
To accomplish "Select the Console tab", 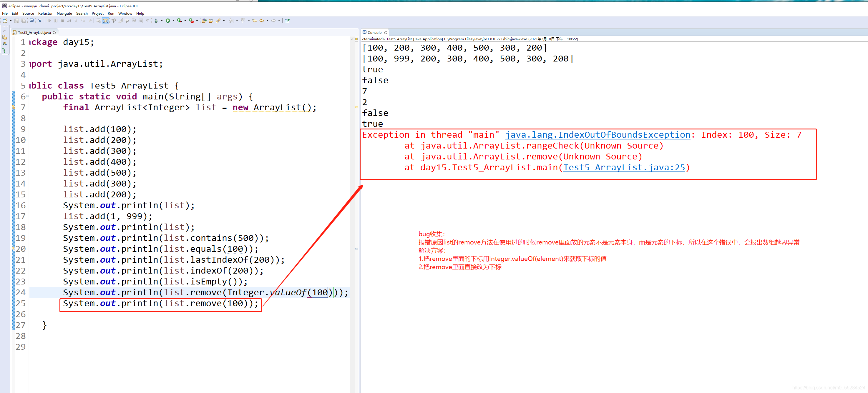I will point(374,32).
